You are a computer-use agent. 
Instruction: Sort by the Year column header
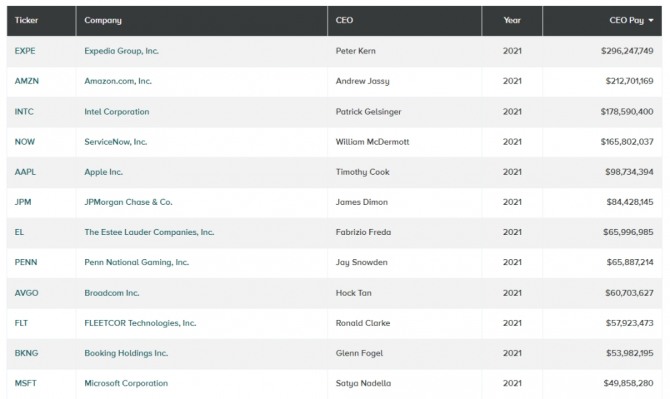[x=512, y=20]
